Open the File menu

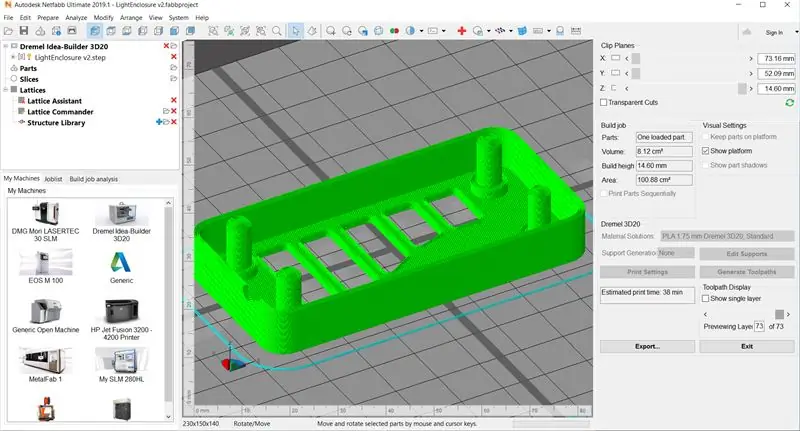coord(9,17)
